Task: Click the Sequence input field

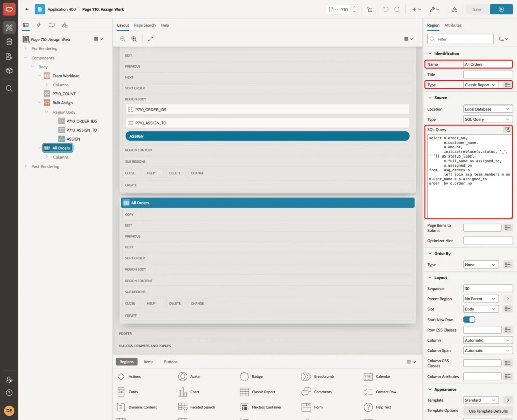Action: pyautogui.click(x=488, y=288)
